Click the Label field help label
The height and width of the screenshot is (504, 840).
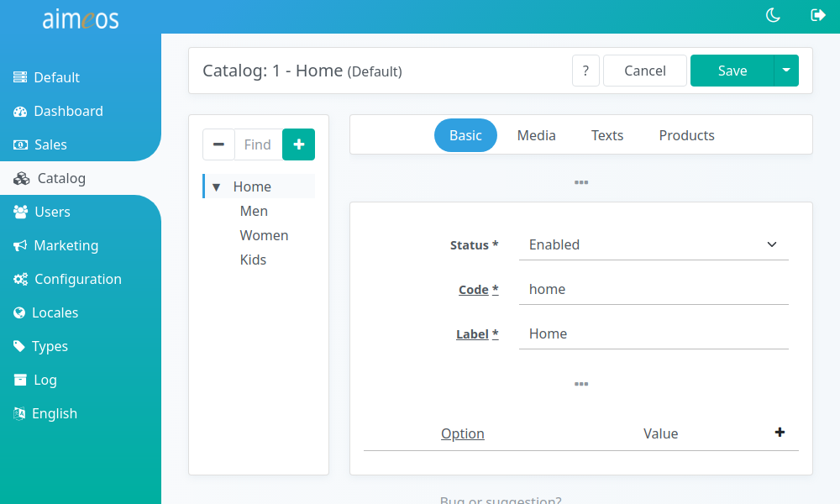click(477, 334)
